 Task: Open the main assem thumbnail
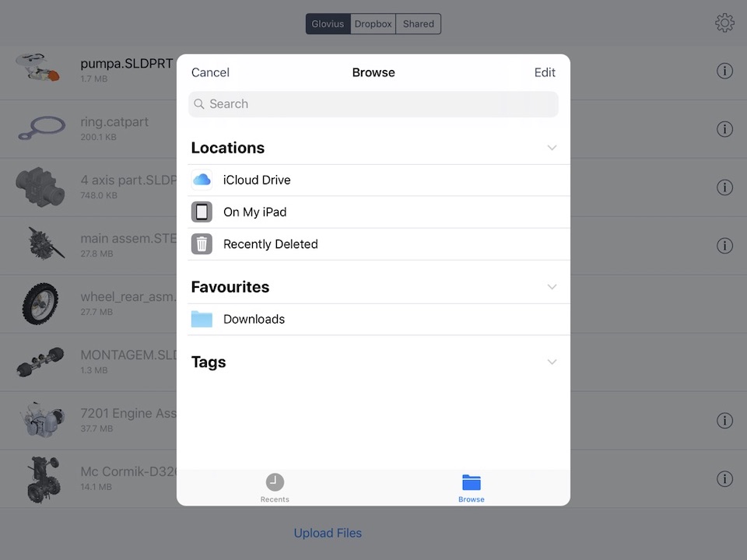(46, 243)
